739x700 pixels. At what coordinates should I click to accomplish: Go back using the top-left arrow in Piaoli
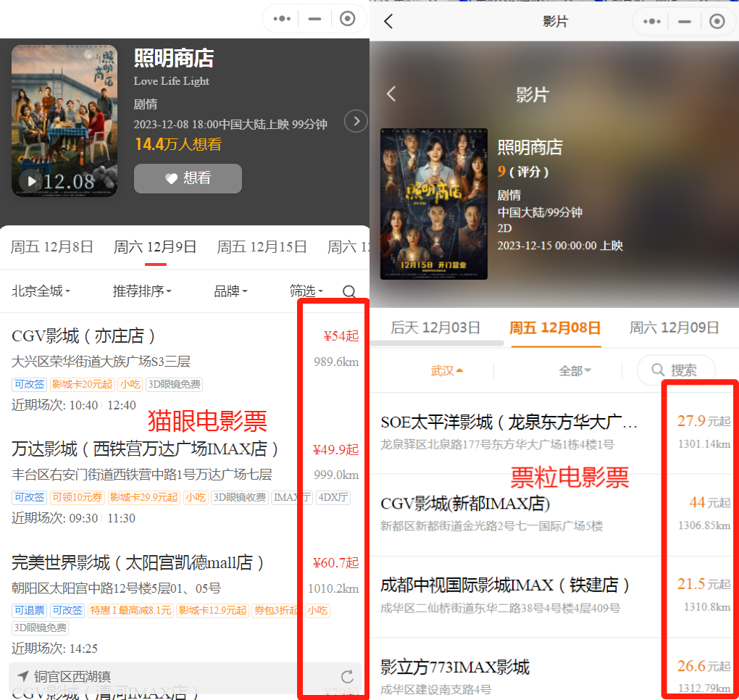[388, 21]
